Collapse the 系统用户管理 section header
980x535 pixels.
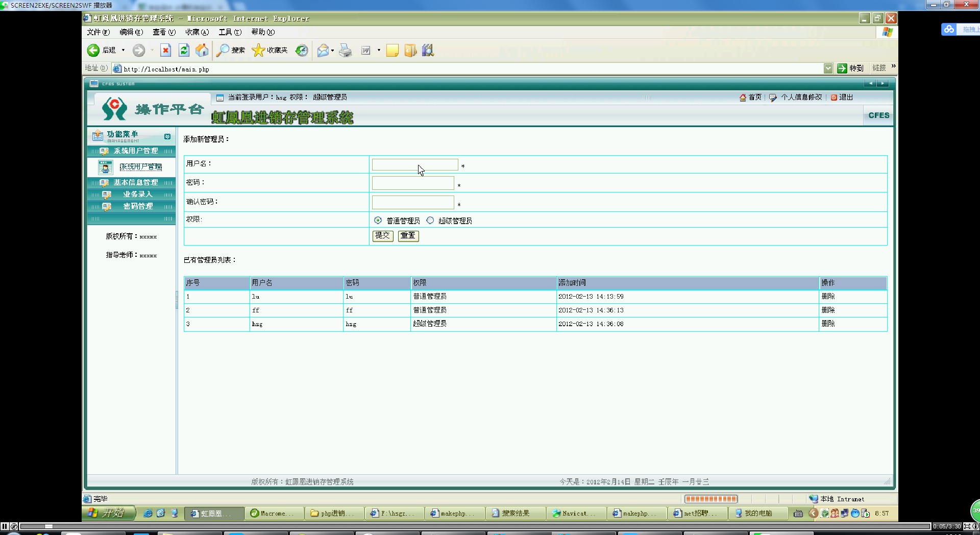(131, 151)
